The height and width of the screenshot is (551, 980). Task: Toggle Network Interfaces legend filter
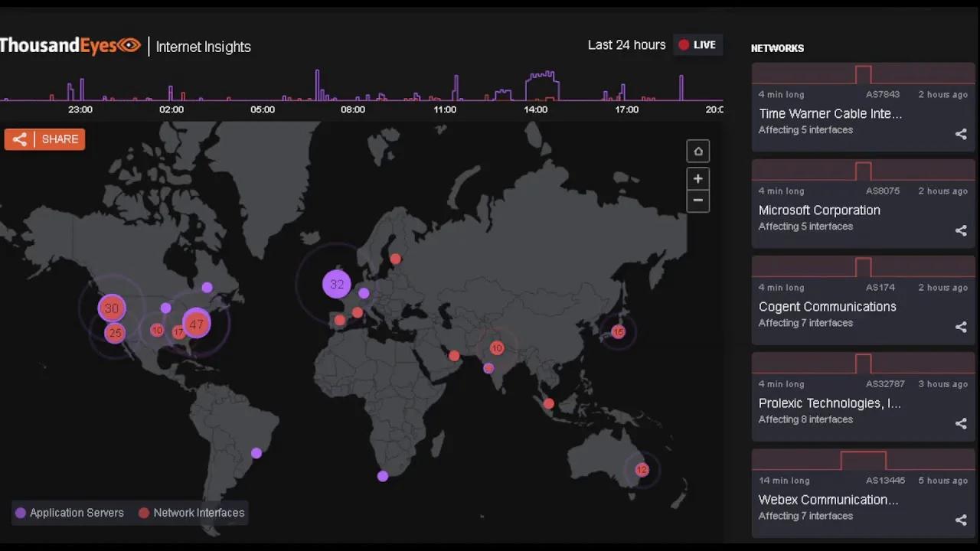pyautogui.click(x=191, y=513)
